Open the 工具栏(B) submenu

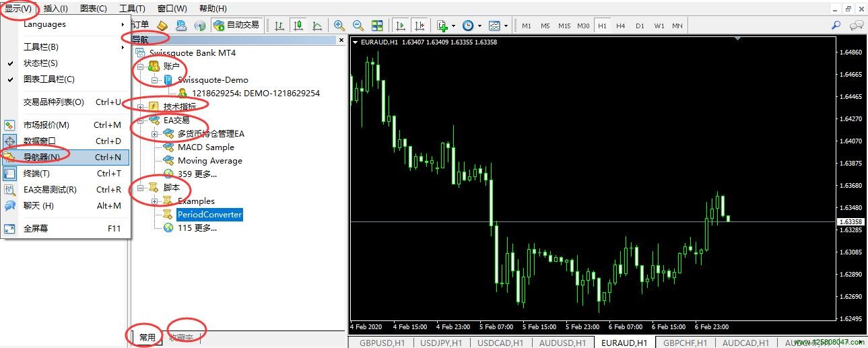(x=66, y=46)
